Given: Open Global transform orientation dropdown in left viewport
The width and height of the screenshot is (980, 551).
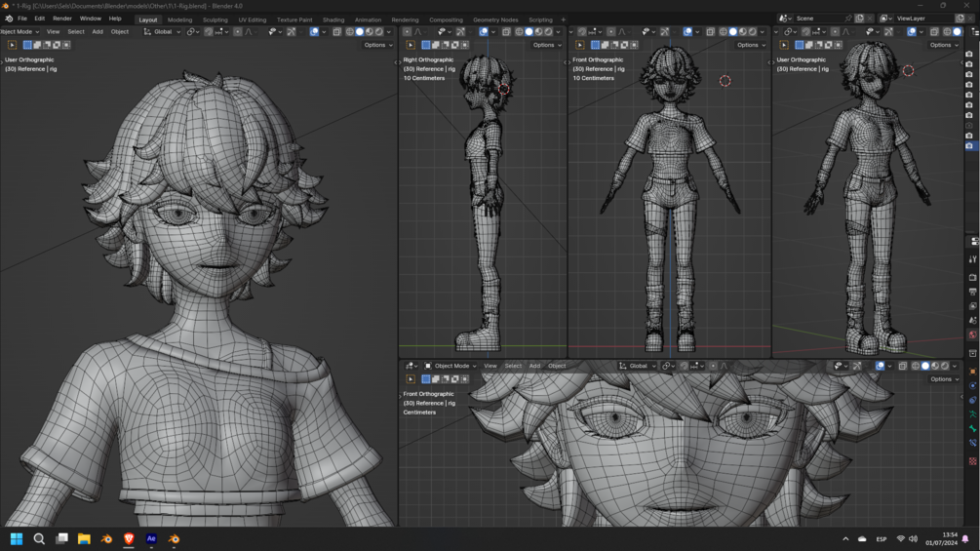Looking at the screenshot, I should (163, 32).
